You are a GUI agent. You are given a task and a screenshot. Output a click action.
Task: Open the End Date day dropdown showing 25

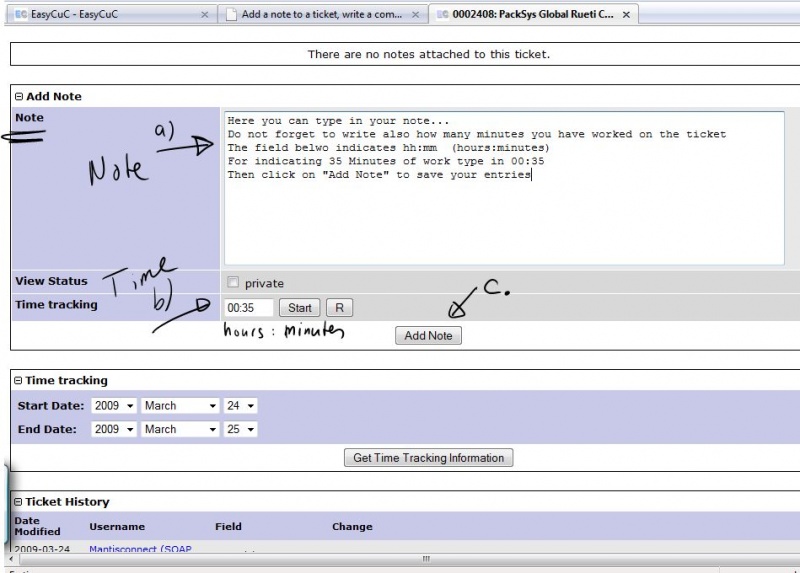(x=241, y=429)
